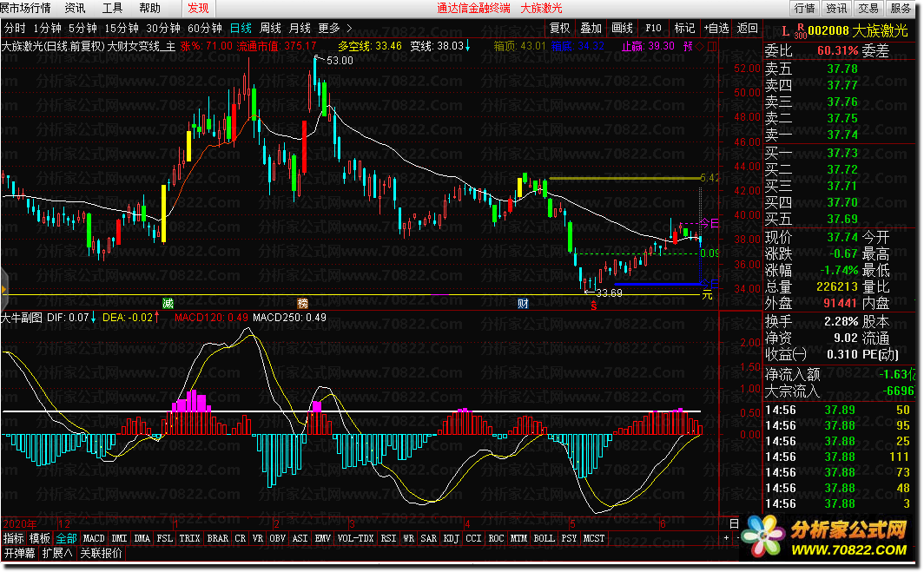Select the 全部 indicators tab

67,538
